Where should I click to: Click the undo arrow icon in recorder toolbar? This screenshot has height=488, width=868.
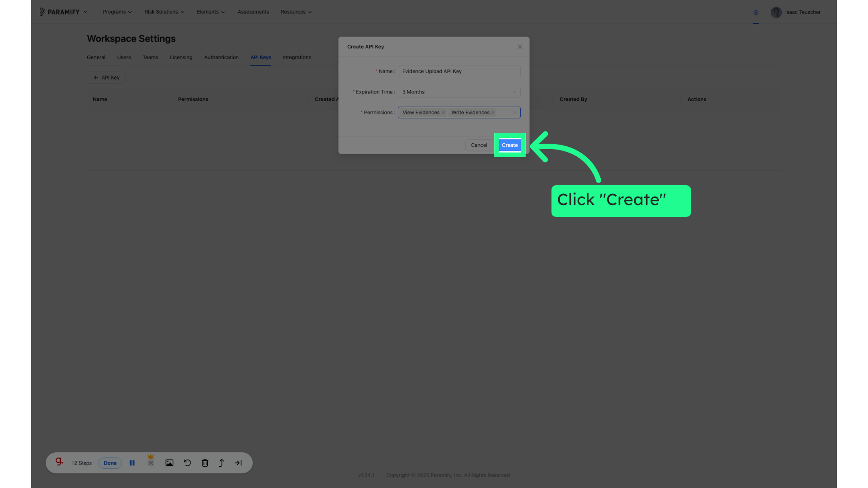pos(187,463)
